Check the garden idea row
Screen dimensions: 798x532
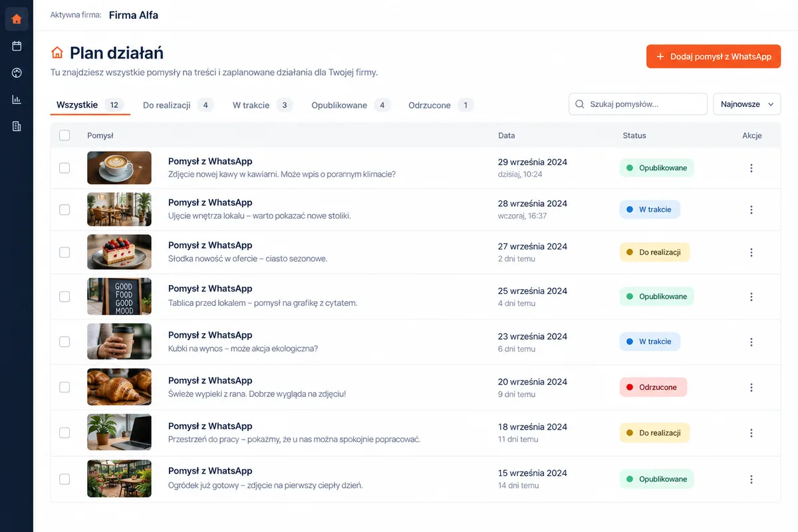coord(65,479)
